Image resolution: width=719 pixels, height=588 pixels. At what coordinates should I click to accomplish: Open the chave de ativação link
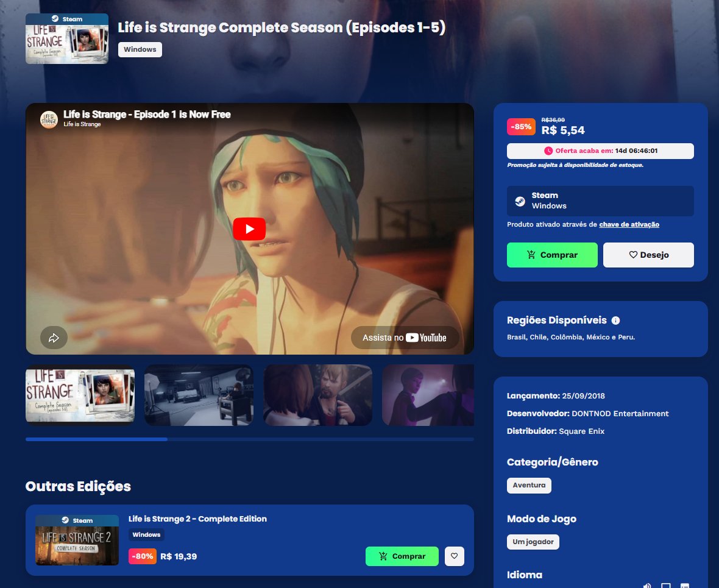[629, 224]
